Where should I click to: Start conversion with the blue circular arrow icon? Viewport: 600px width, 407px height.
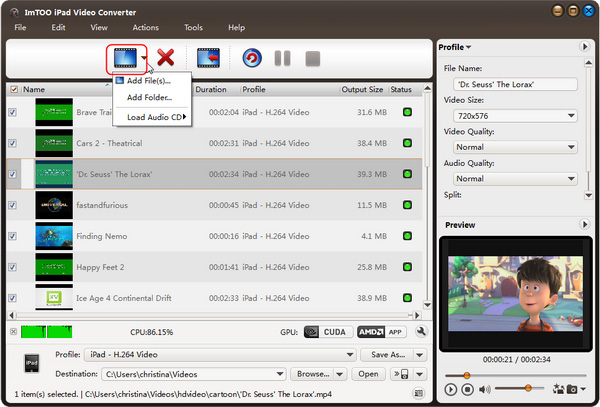click(252, 59)
